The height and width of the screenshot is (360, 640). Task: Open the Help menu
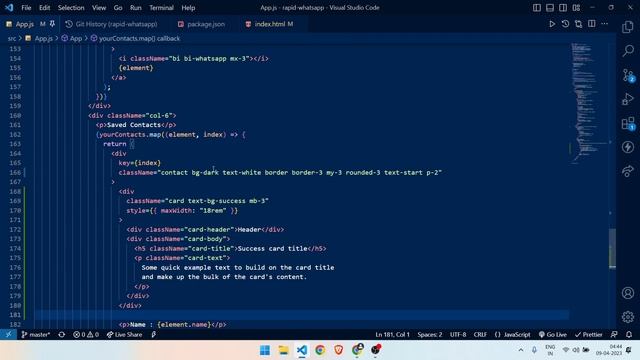[x=188, y=8]
